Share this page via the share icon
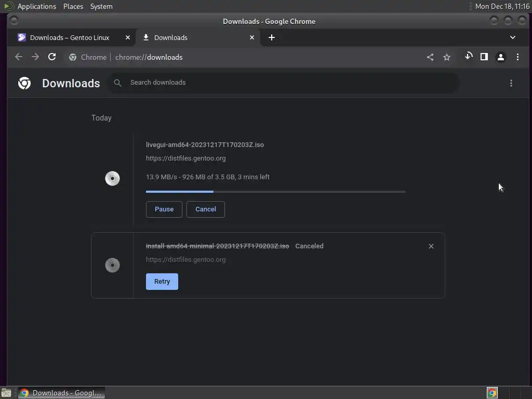The width and height of the screenshot is (532, 399). (x=430, y=57)
